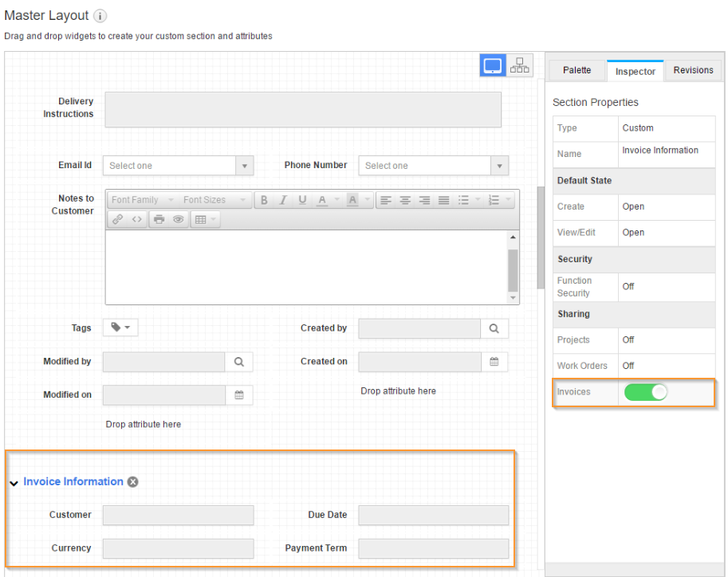Click the Invoice Information section title
The width and height of the screenshot is (728, 577).
tap(73, 482)
